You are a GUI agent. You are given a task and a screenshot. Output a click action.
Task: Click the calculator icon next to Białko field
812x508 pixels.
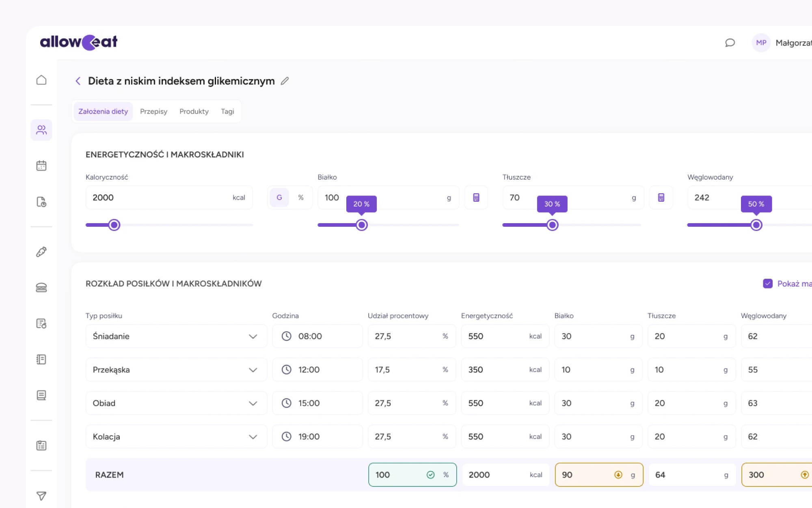point(476,197)
